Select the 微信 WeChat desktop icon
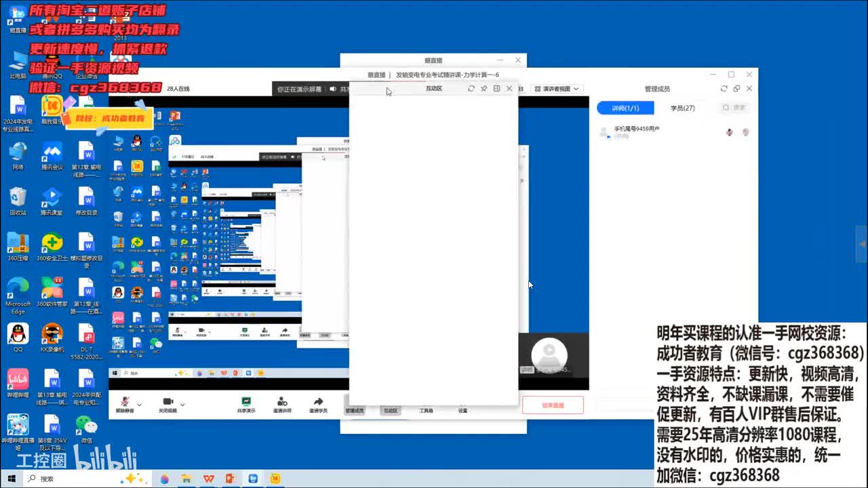 tap(86, 430)
